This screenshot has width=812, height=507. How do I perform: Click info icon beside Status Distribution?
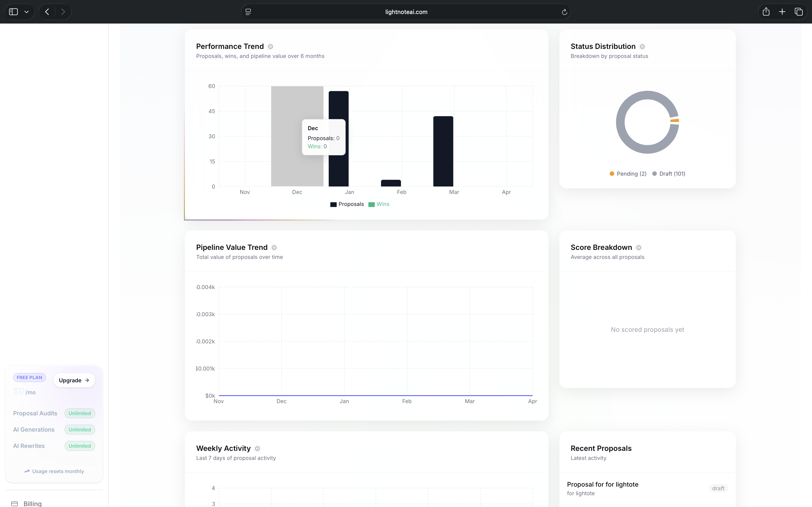[x=642, y=47]
